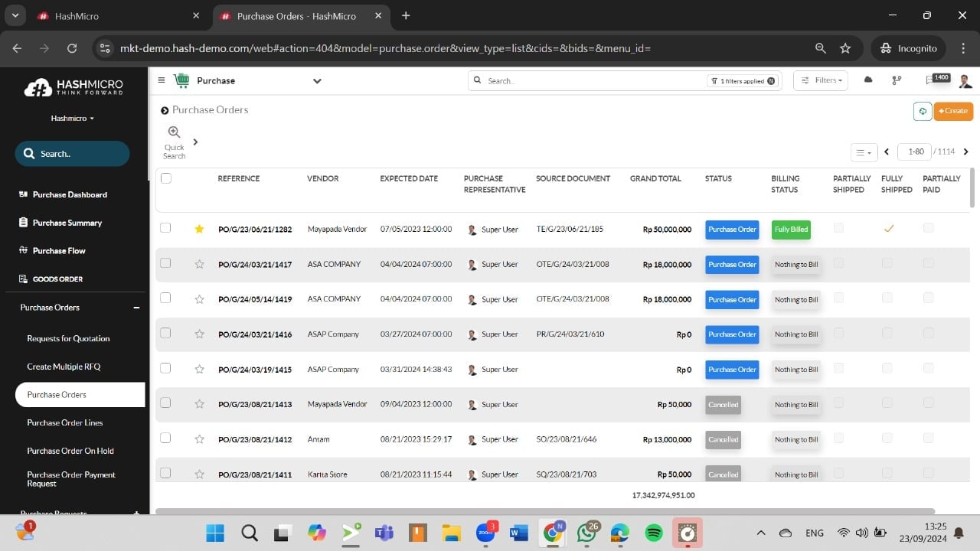Open Microsoft Teams from the taskbar

[x=384, y=533]
